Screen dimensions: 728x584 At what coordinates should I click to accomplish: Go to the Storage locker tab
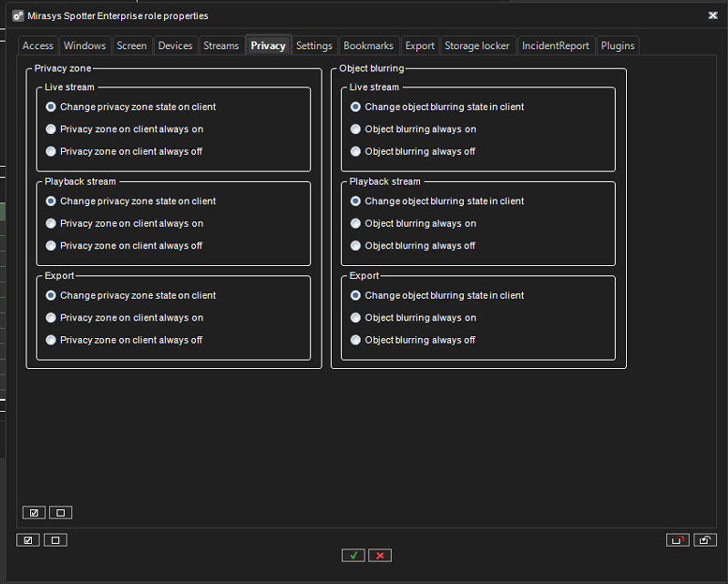tap(477, 46)
